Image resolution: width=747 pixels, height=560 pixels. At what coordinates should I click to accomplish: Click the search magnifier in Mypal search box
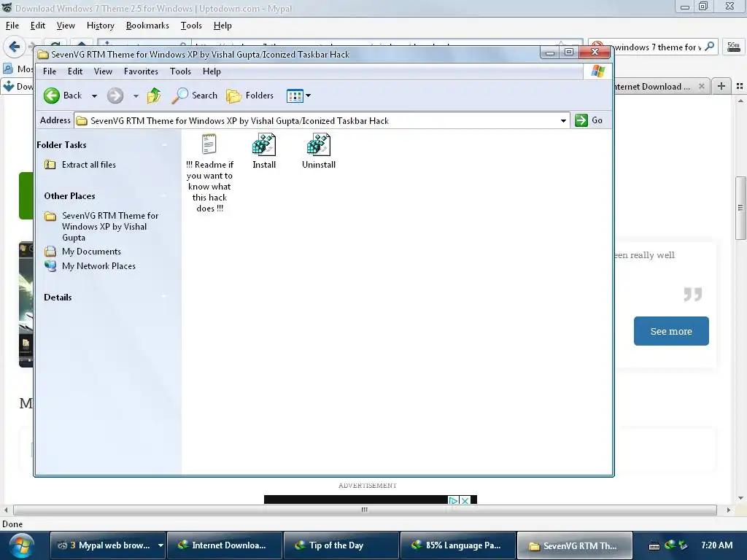709,47
